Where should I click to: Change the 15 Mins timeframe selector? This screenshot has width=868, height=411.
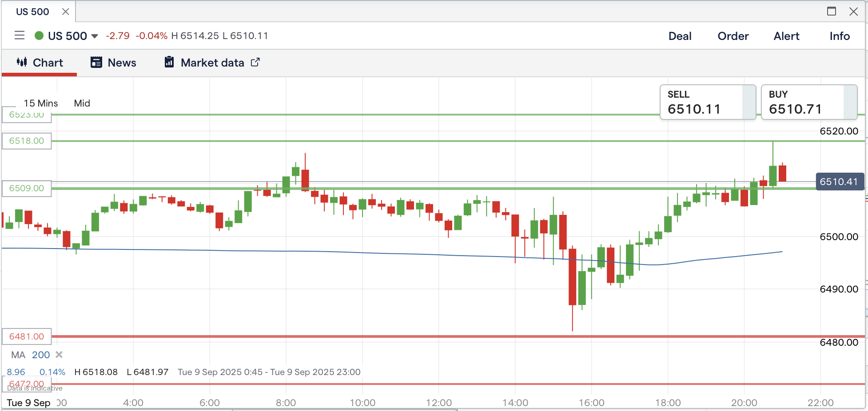(41, 103)
